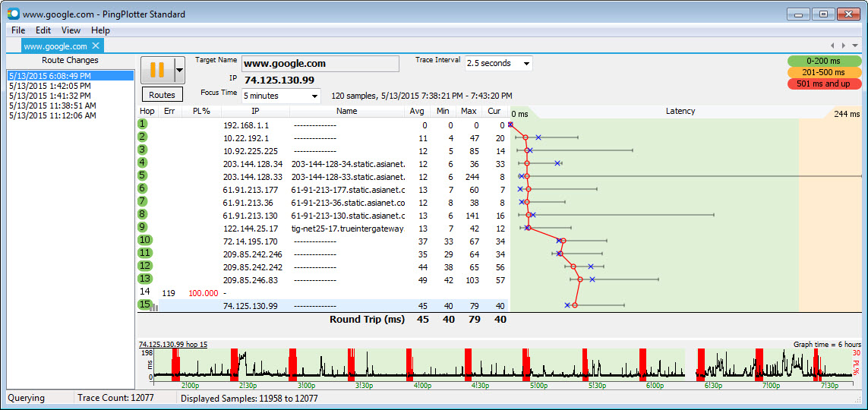Screen dimensions: 868x410
Task: Click the small graph bars icon beside hop 15
Action: 154,307
